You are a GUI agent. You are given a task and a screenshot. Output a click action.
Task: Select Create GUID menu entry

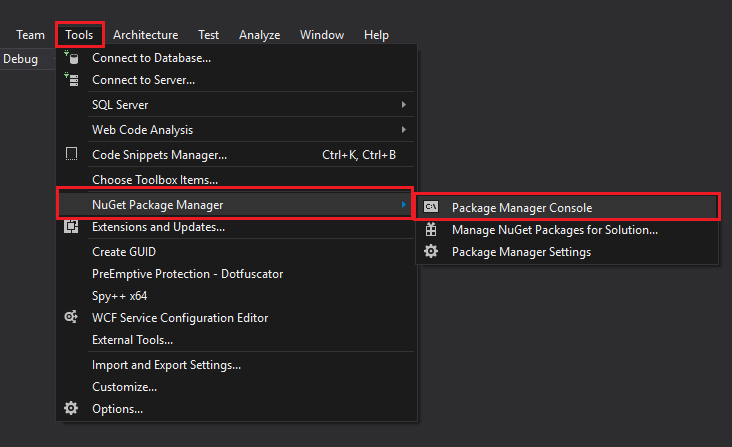click(x=124, y=252)
